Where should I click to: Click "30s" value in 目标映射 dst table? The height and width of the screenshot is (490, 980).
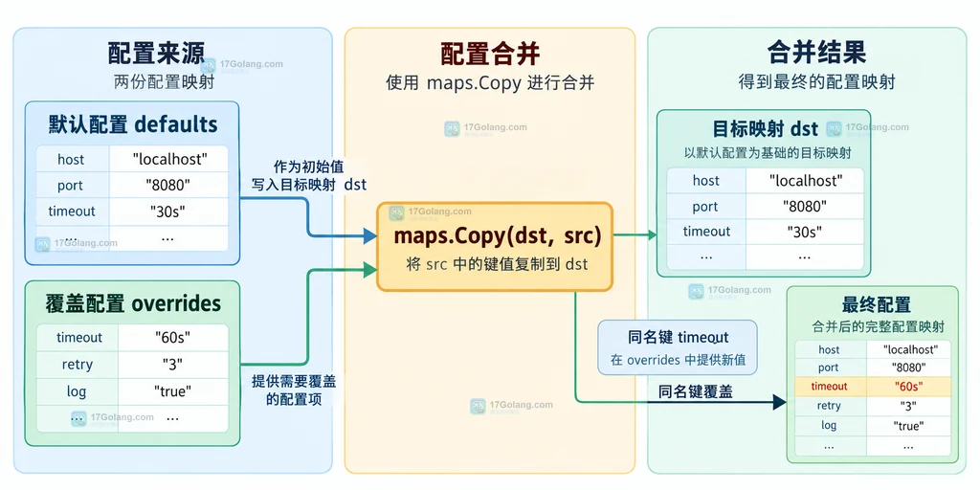(x=804, y=232)
